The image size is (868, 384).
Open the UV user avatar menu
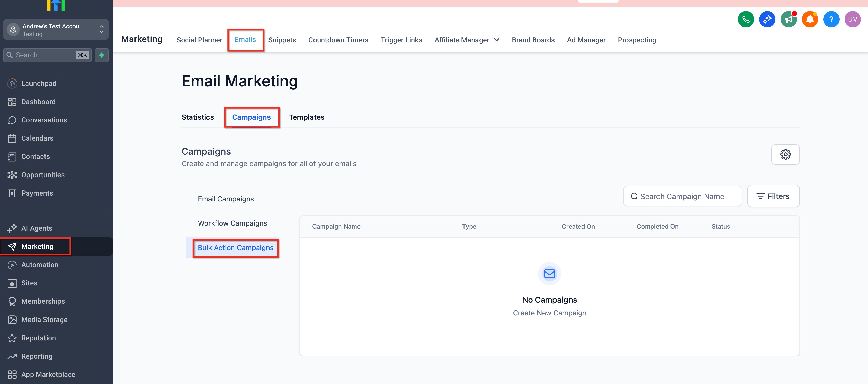[852, 19]
